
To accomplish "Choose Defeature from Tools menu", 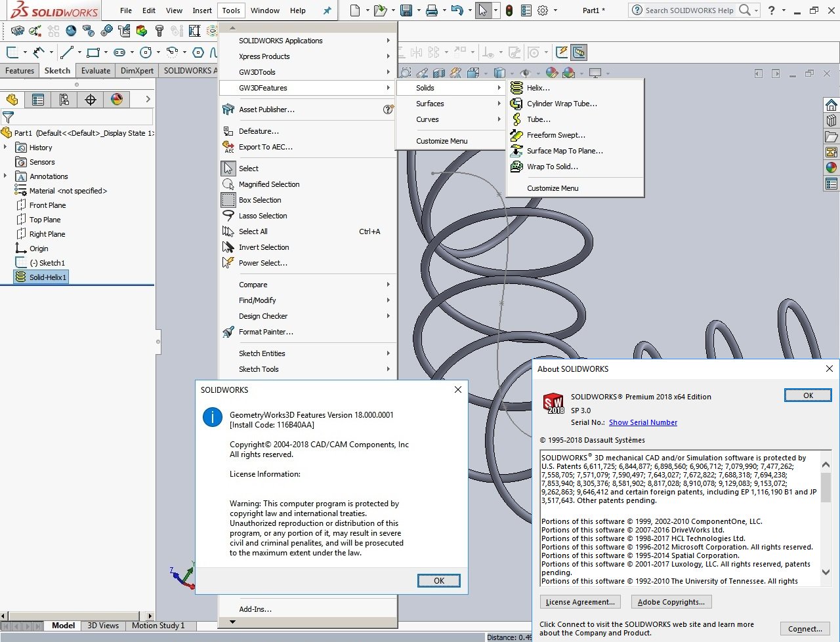I will [x=307, y=131].
